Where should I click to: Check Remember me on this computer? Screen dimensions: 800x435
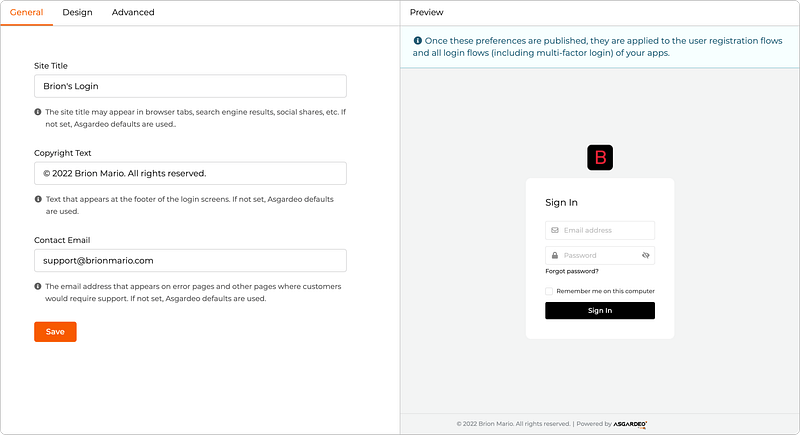pyautogui.click(x=549, y=291)
